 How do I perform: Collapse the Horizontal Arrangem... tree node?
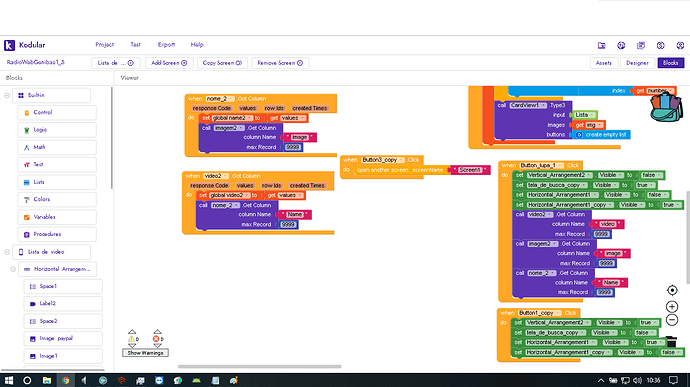coord(13,269)
